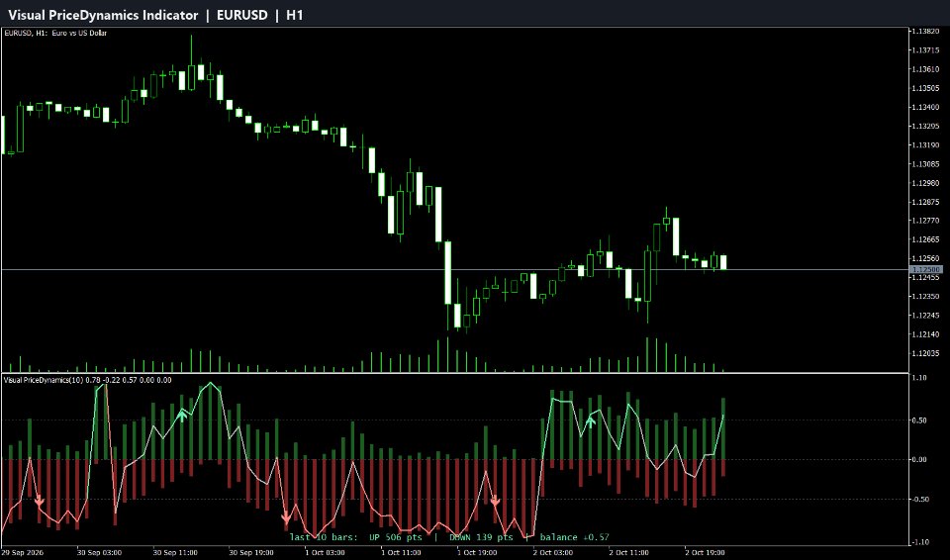Click time axis label 2 Oct 19:00
Screen dimensions: 950x560
(706, 553)
